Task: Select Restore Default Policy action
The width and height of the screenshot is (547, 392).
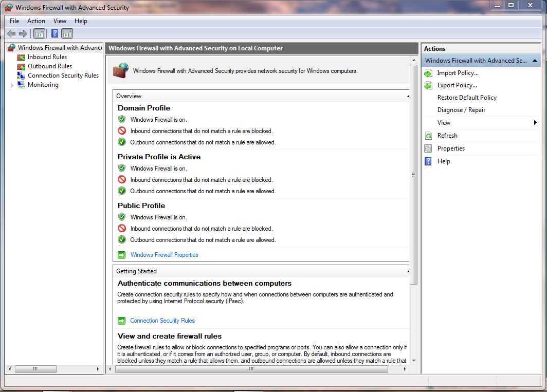Action: 467,98
